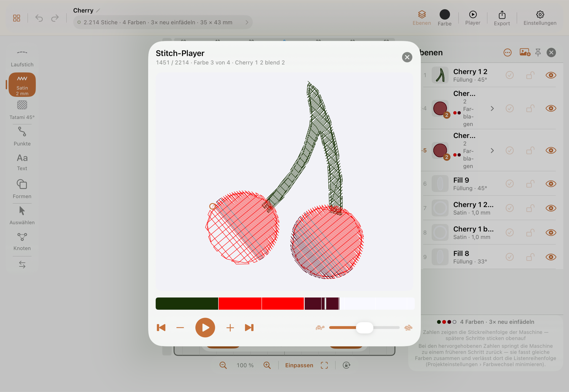The width and height of the screenshot is (569, 392).
Task: Open the Farbe color picker
Action: pyautogui.click(x=445, y=18)
